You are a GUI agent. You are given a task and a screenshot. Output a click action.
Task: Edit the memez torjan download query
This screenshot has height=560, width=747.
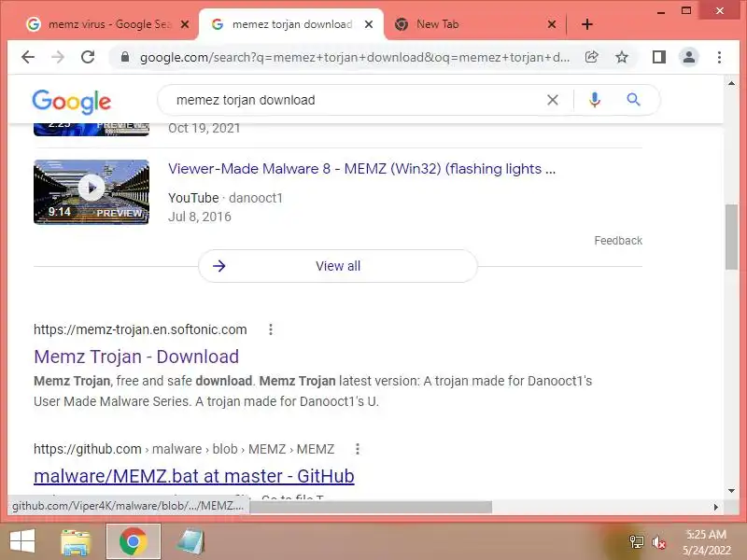(246, 100)
